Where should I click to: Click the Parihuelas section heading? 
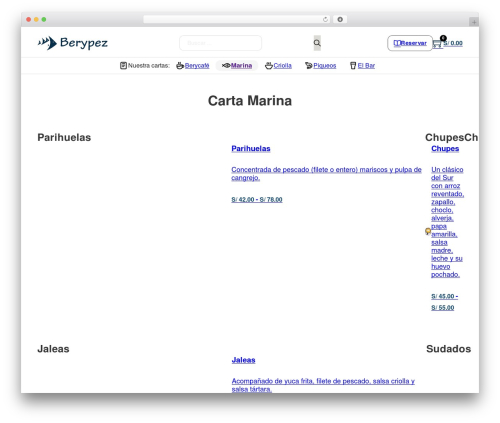[x=64, y=137]
